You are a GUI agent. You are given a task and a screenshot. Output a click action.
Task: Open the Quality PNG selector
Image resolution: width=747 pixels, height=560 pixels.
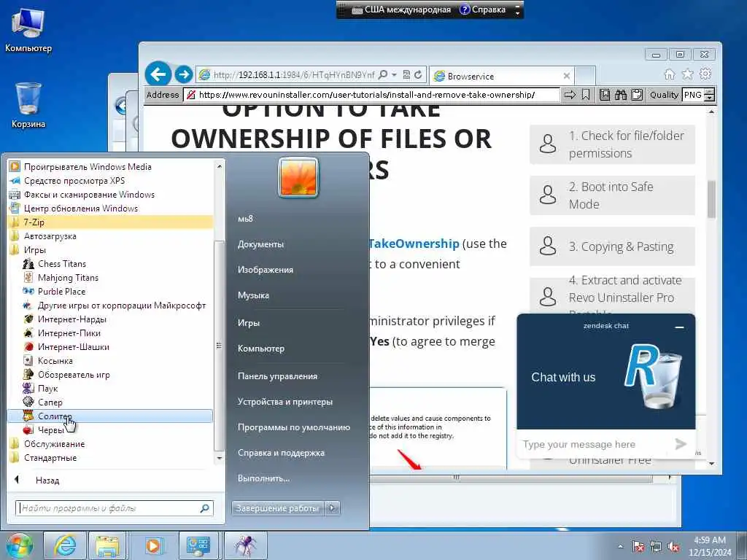(698, 95)
